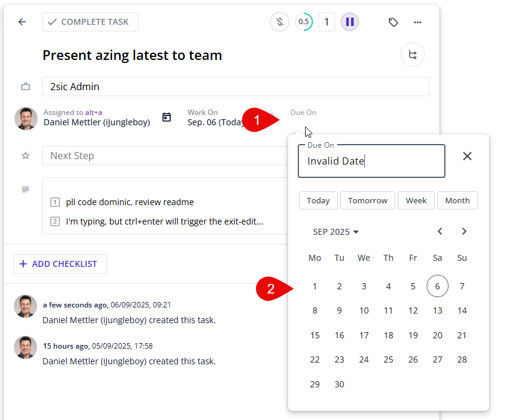Screen dimensions: 509x420
Task: Select day 17 in the calendar
Action: (x=364, y=335)
